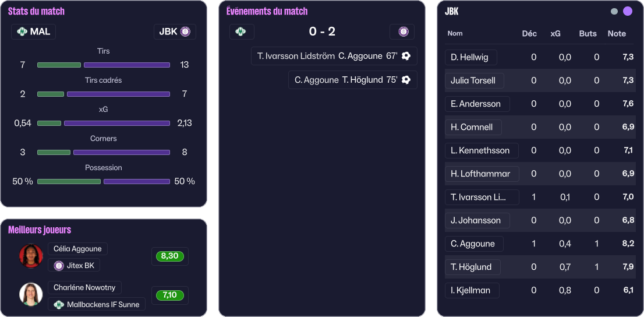
Task: Click the purple Possession bar for JBK
Action: 137,182
